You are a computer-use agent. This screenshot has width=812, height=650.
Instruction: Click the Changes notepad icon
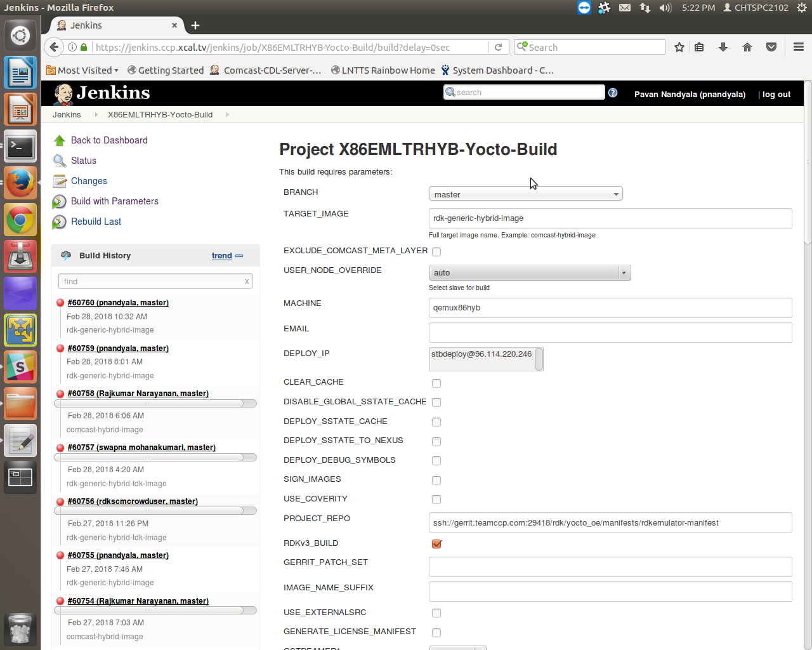[x=60, y=181]
